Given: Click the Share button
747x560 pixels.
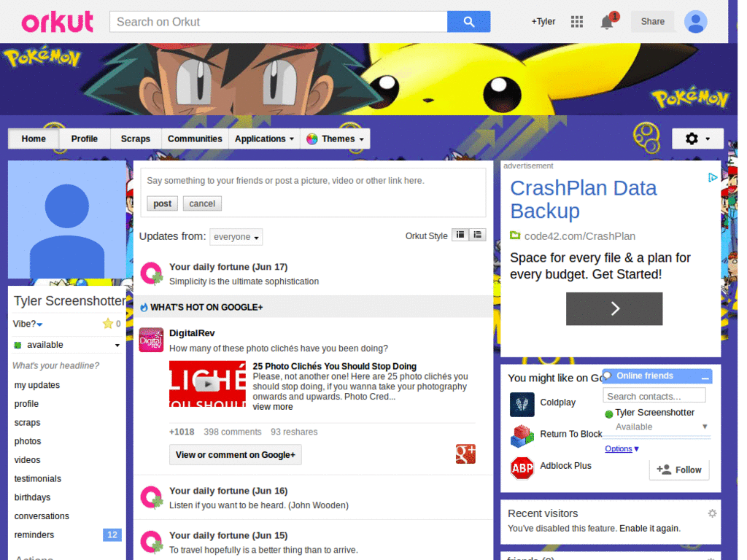Looking at the screenshot, I should coord(652,21).
